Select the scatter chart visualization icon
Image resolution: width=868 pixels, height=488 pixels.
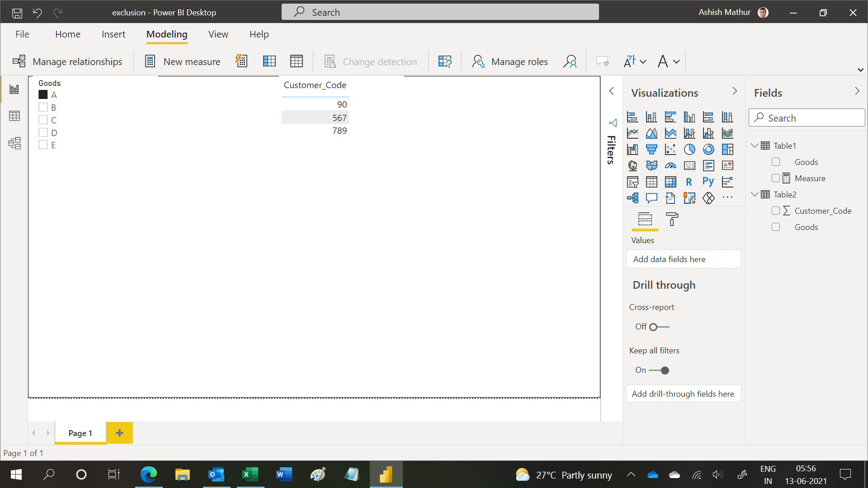670,149
